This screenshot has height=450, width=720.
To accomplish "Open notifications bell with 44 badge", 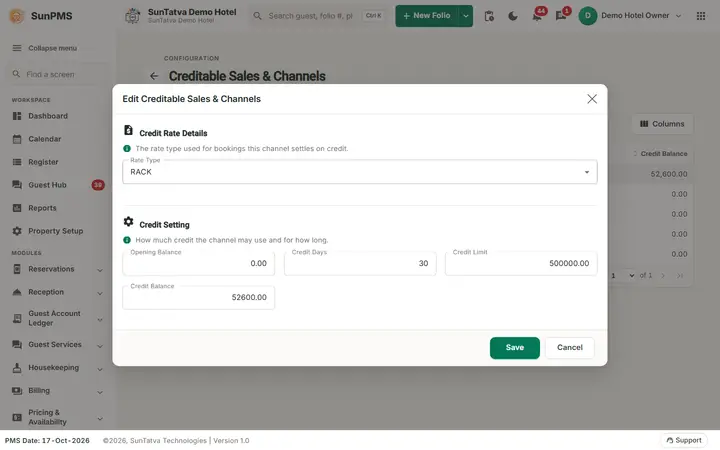I will tap(537, 16).
